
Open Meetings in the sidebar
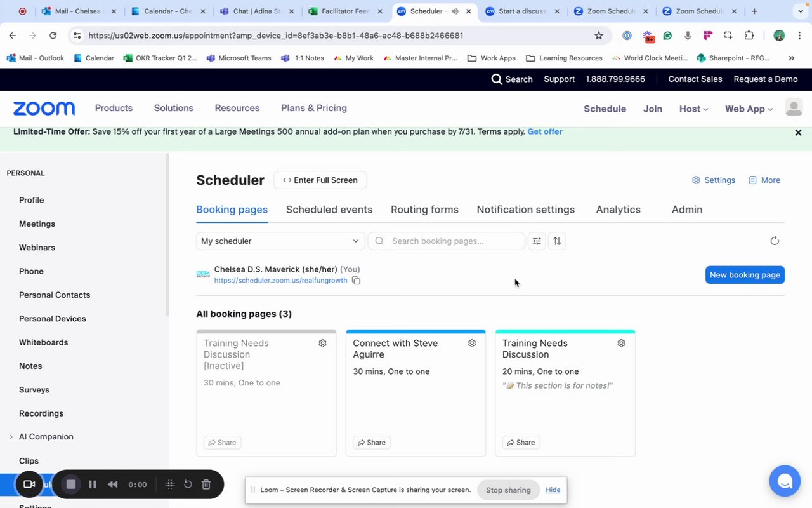tap(37, 224)
